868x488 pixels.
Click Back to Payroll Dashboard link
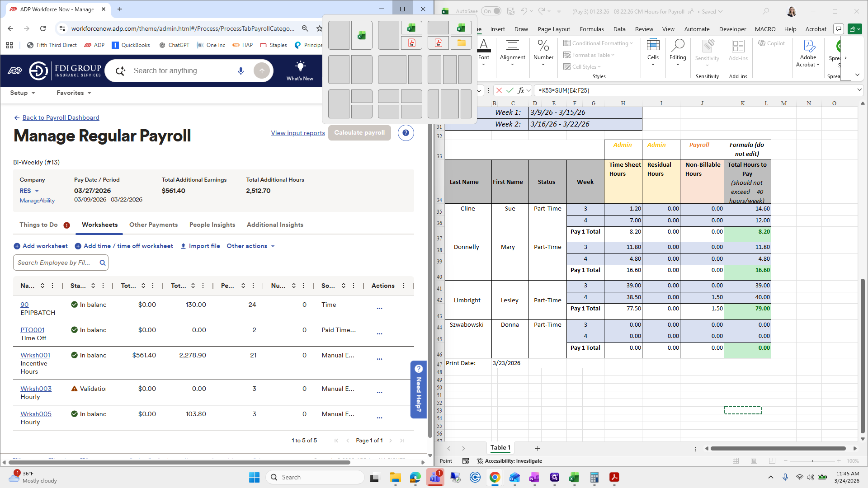[x=61, y=117]
